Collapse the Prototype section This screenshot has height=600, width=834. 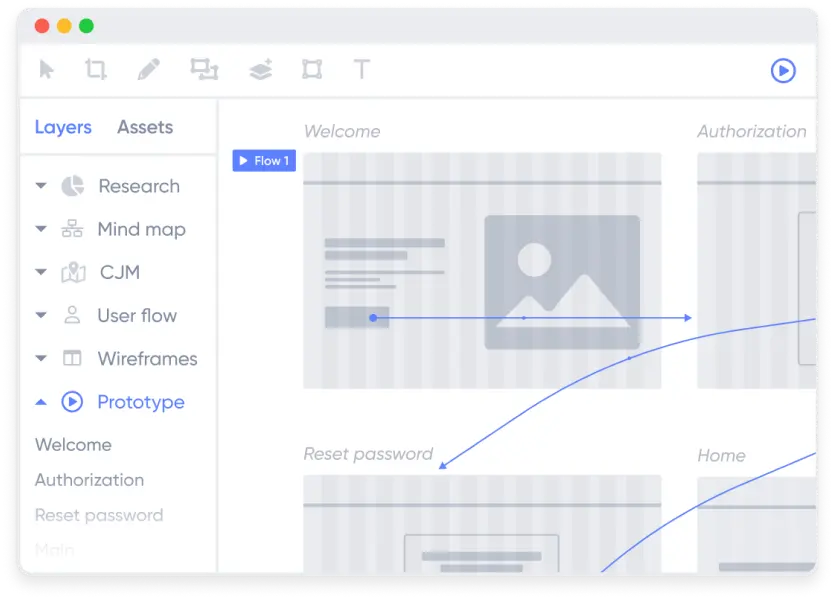(40, 402)
